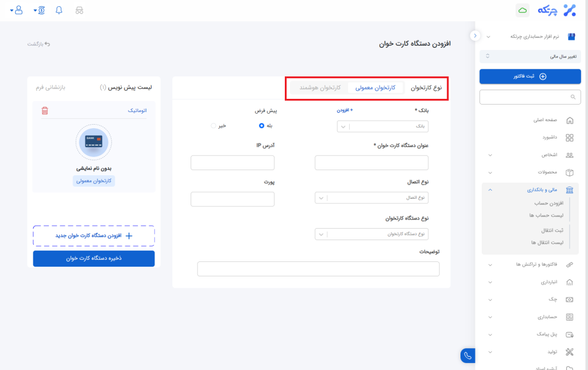588x370 pixels.
Task: Open the notifications bell icon
Action: tap(59, 10)
